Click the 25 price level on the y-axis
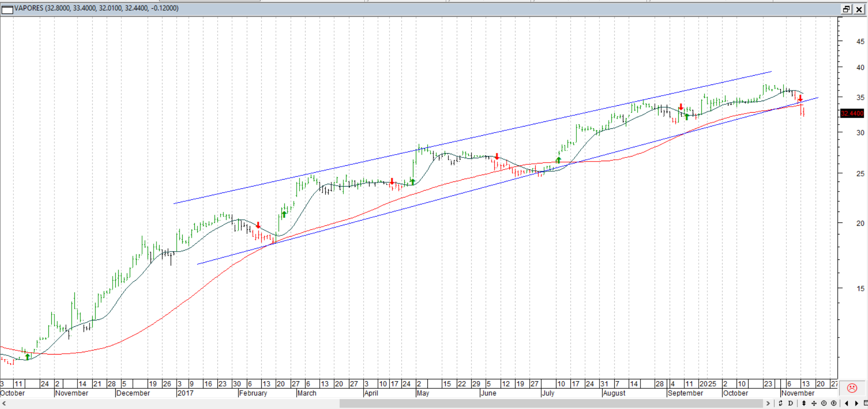Screen dimensions: 868x409 click(x=860, y=174)
